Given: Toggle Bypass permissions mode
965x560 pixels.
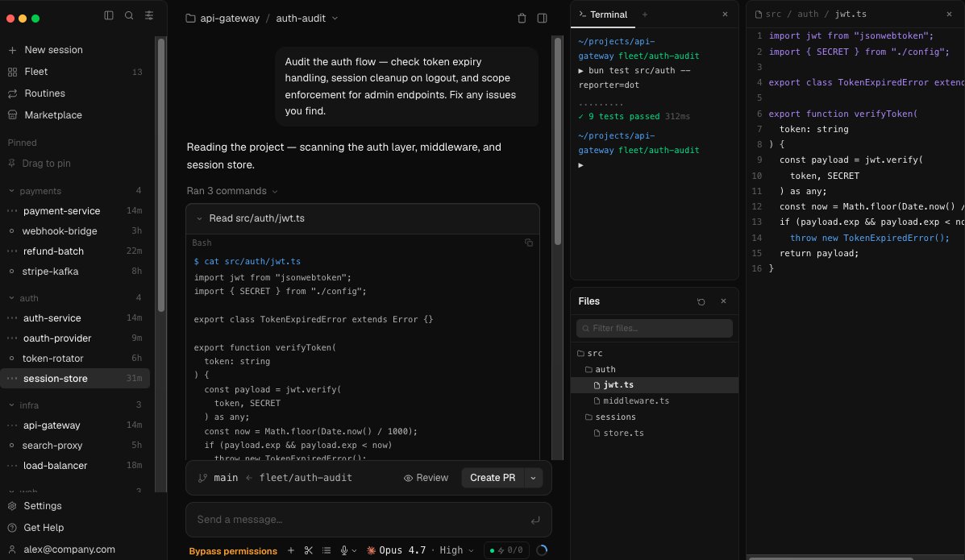Looking at the screenshot, I should pos(233,551).
